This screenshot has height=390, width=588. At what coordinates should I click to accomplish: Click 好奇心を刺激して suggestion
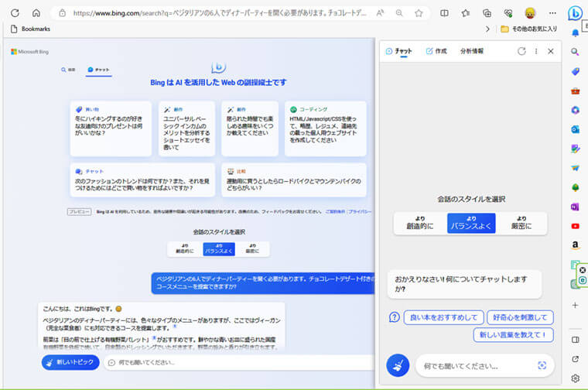click(x=520, y=317)
